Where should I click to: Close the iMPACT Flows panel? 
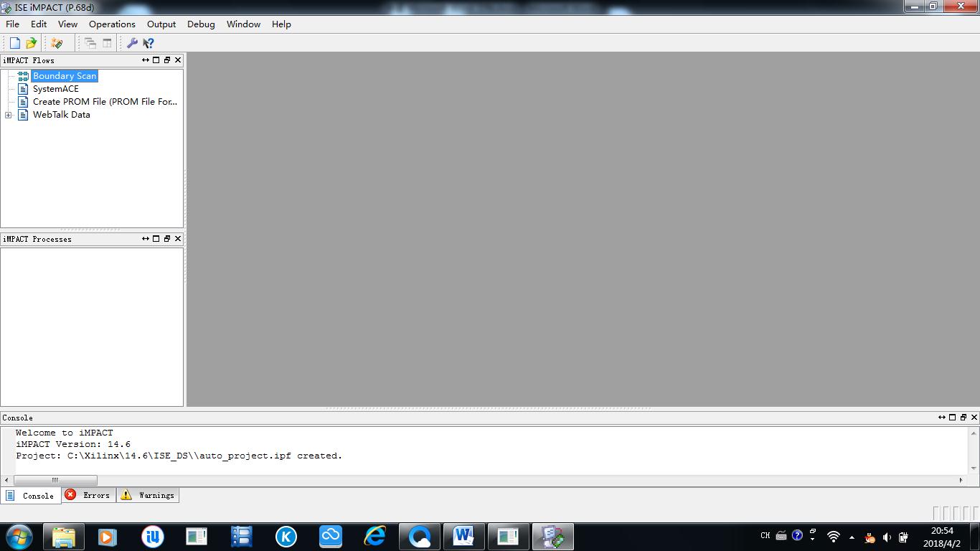coord(178,60)
